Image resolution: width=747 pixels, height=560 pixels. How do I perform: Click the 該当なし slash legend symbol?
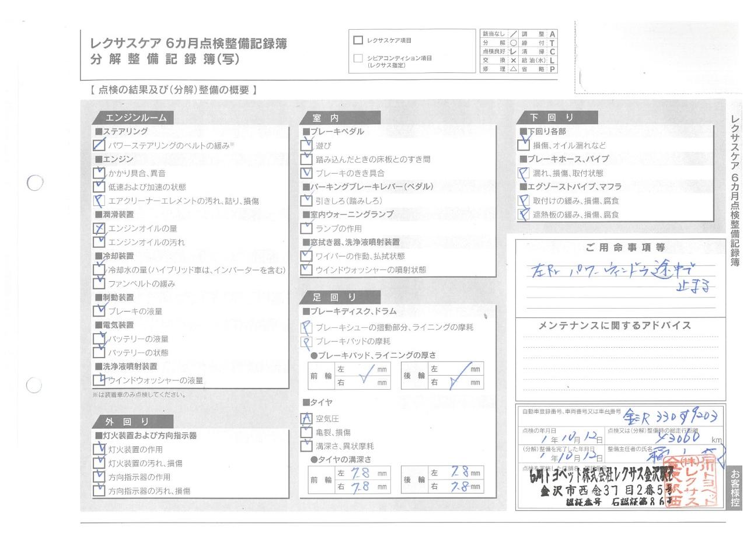click(514, 34)
